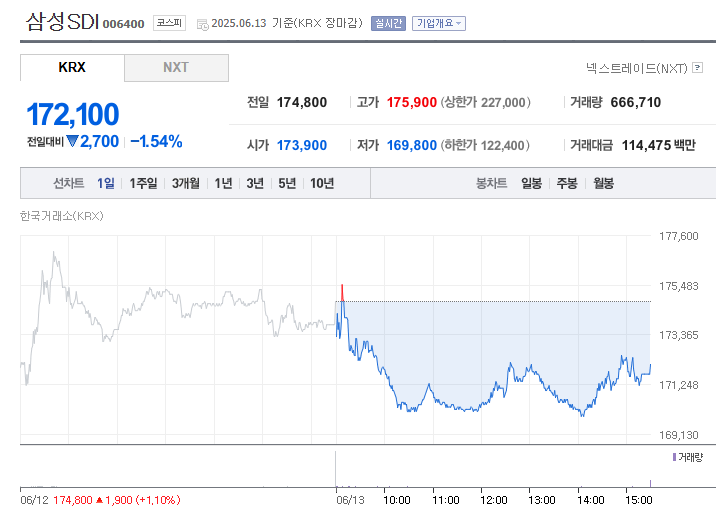Click the 13:00 time axis label
The width and height of the screenshot is (716, 519).
542,500
